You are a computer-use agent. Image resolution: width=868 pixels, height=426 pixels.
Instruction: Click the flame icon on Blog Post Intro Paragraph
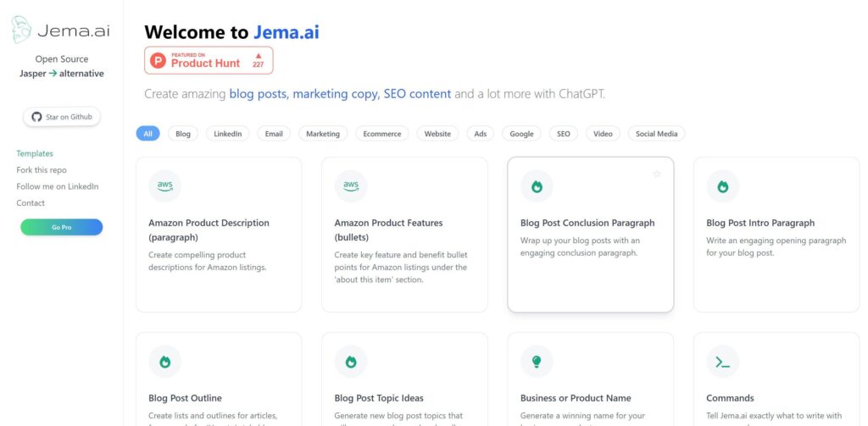tap(722, 186)
